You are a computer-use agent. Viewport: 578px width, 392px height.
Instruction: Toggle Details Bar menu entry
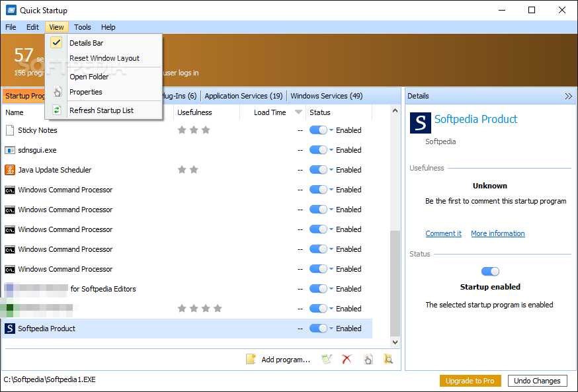[104, 43]
